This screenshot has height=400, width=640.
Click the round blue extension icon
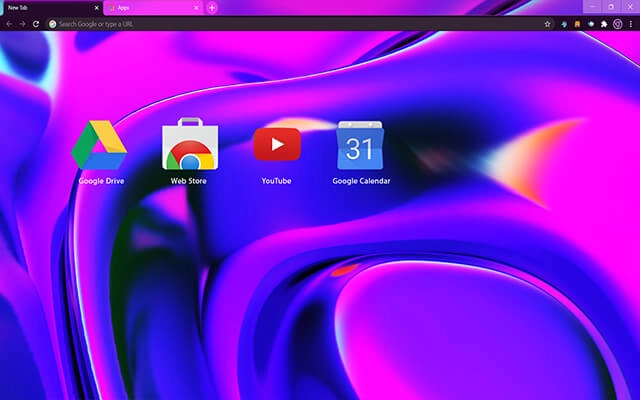point(591,24)
